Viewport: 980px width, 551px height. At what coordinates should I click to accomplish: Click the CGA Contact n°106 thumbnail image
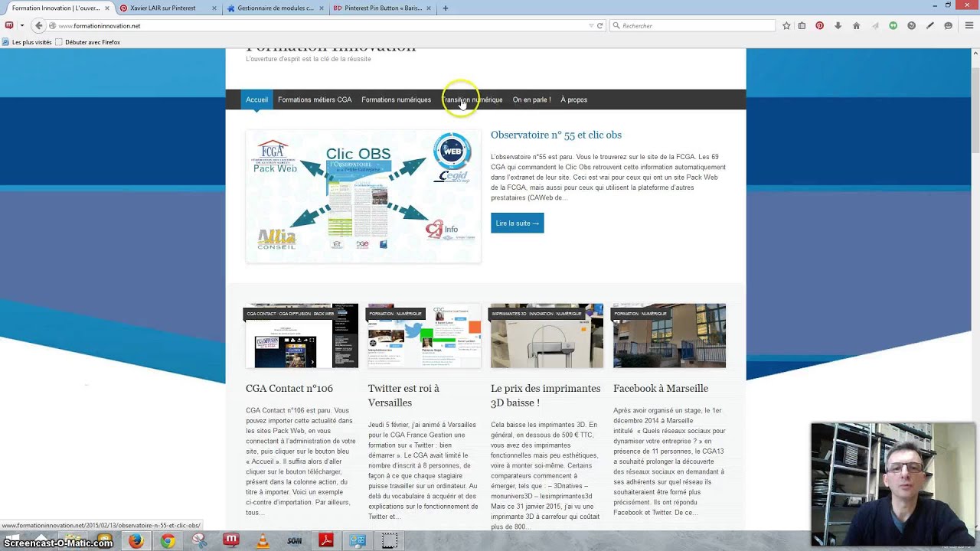coord(302,336)
